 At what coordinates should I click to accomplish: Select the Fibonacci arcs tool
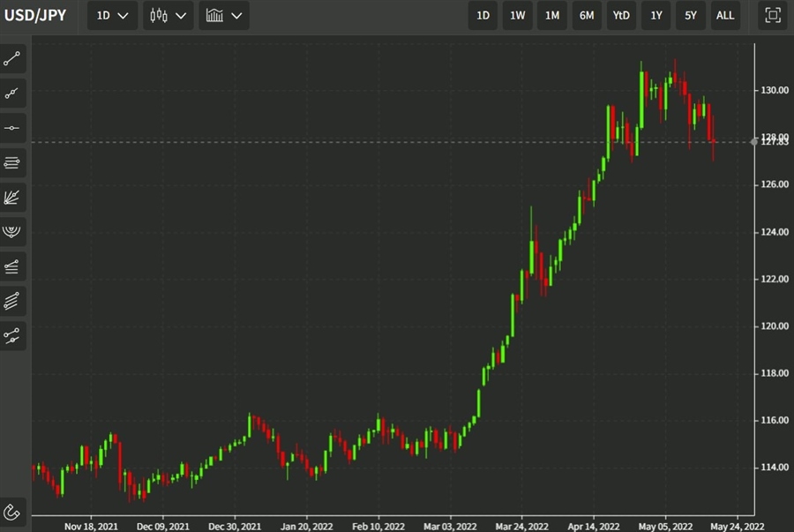12,231
